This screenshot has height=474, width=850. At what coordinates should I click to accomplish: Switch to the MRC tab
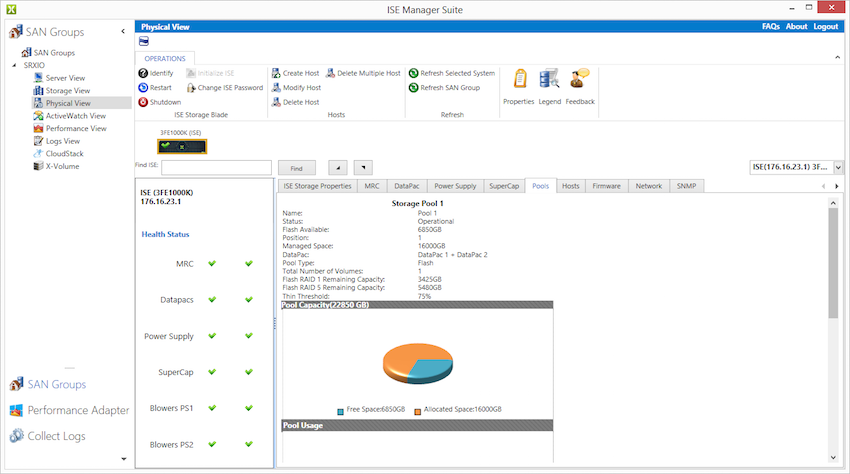(372, 186)
